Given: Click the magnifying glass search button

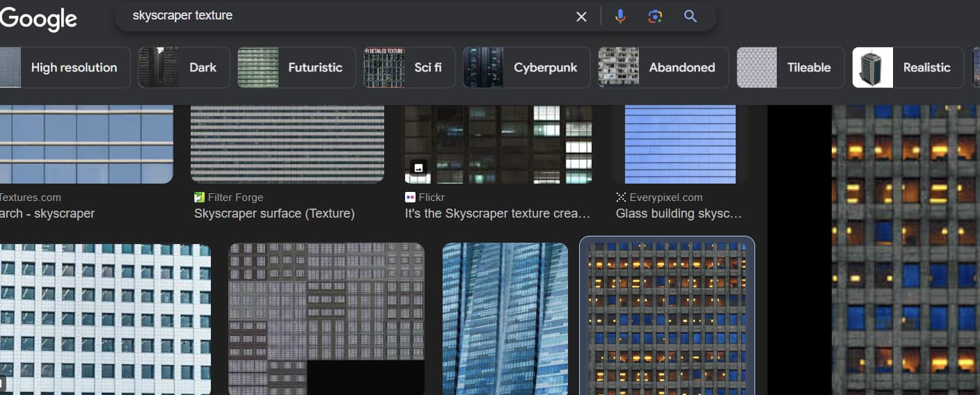Looking at the screenshot, I should (x=690, y=17).
